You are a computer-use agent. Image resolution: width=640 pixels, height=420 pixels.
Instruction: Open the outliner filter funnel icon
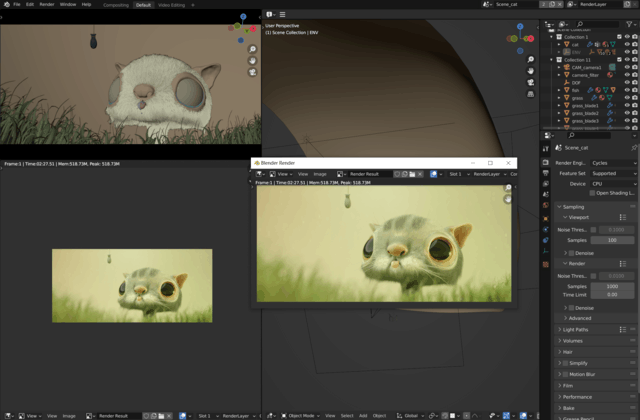click(x=629, y=23)
